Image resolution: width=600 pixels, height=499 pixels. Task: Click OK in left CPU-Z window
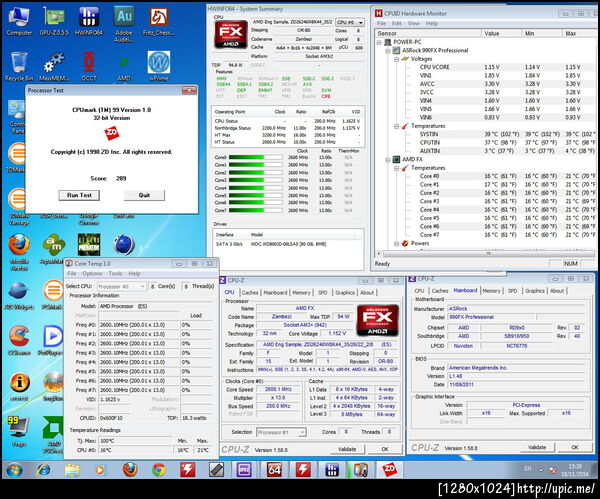(385, 449)
